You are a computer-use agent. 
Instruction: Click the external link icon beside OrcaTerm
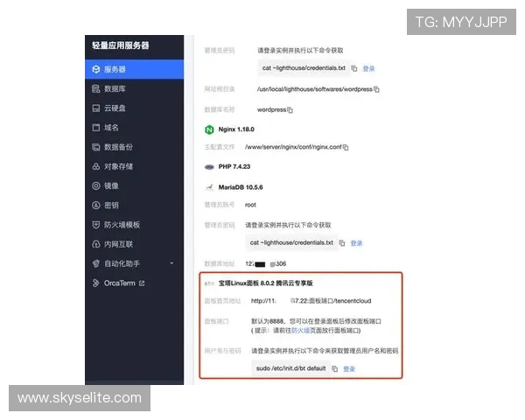(142, 283)
